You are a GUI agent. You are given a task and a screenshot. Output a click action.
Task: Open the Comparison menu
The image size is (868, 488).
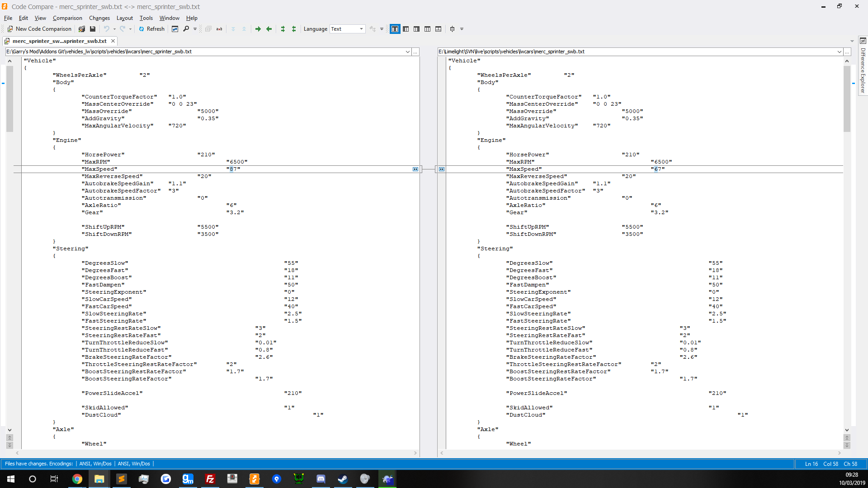point(67,18)
